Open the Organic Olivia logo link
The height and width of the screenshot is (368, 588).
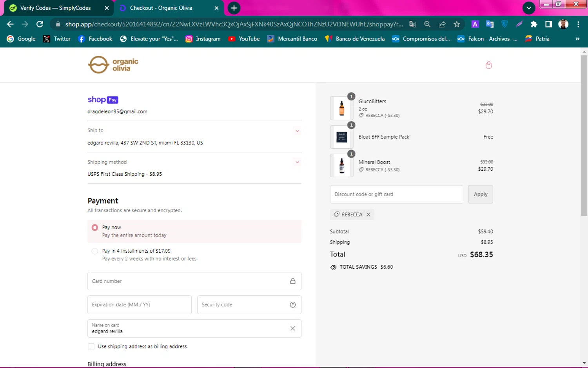click(x=113, y=65)
